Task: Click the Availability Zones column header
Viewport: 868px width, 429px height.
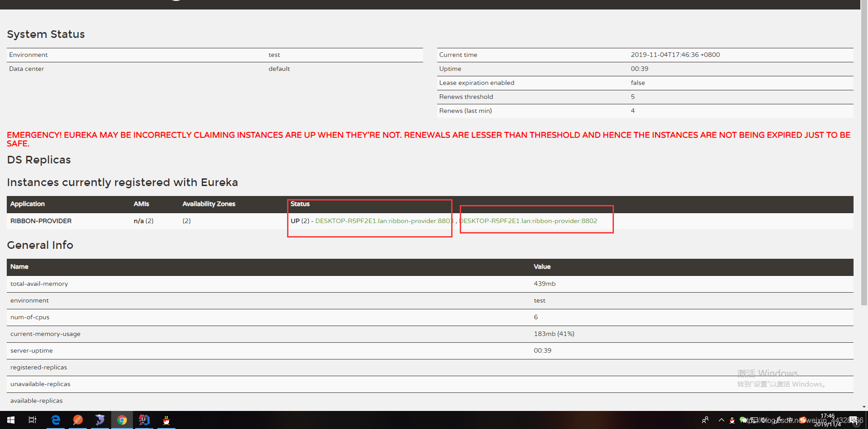Action: point(209,204)
